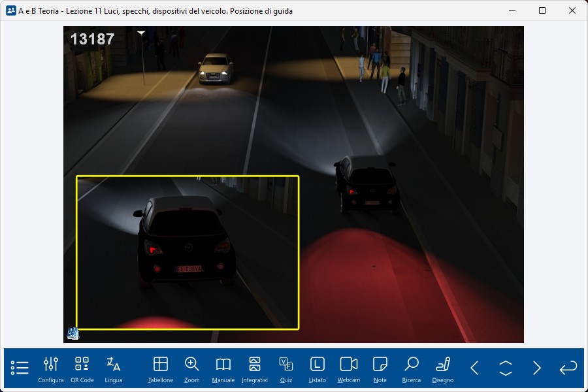The image size is (588, 392).
Task: Start the Quiz mode
Action: [286, 369]
